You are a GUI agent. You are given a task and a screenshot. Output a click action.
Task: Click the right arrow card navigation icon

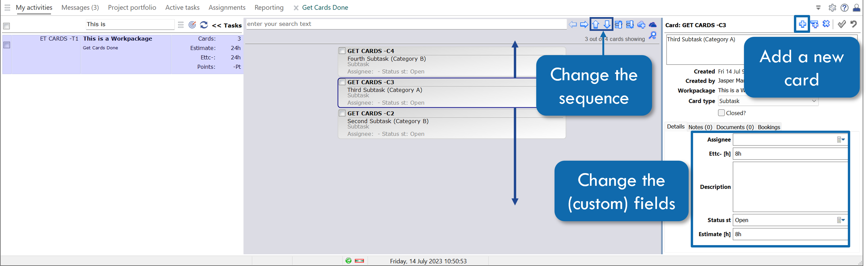click(x=584, y=24)
